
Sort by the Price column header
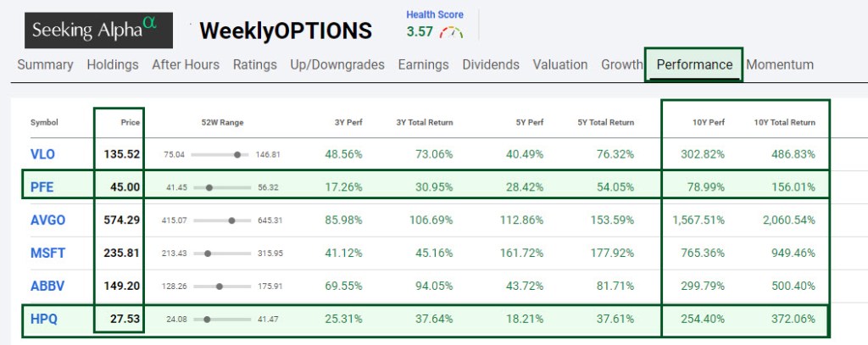(130, 123)
